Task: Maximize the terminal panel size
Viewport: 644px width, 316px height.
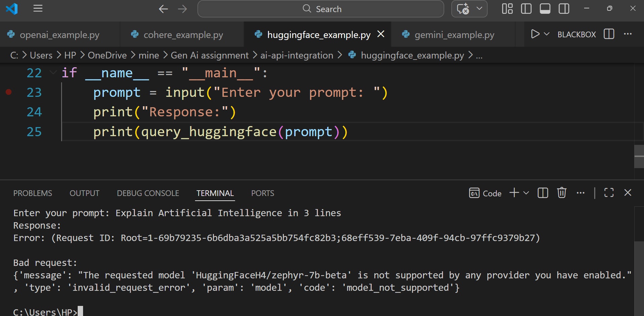Action: 609,193
